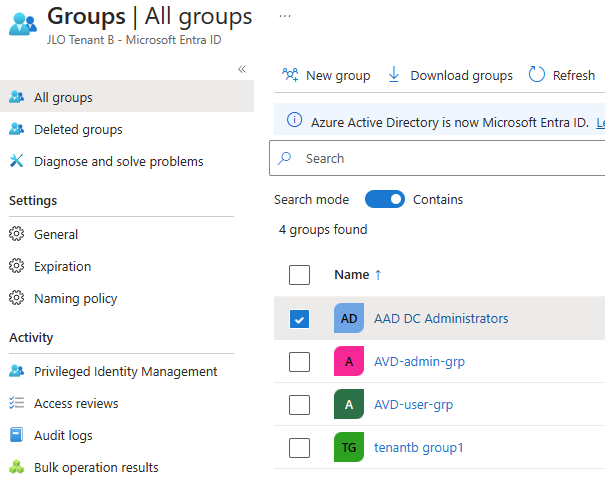
Task: Click the Audit logs book icon
Action: pyautogui.click(x=17, y=435)
